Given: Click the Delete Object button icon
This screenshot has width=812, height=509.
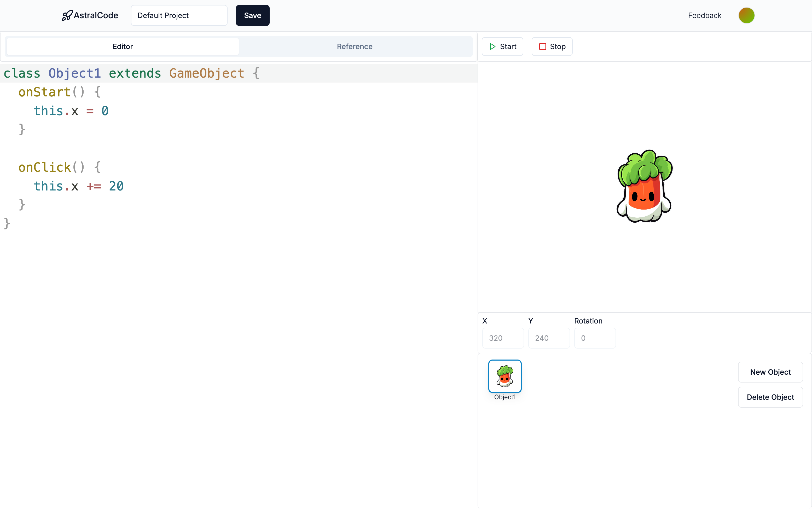Looking at the screenshot, I should click(770, 397).
